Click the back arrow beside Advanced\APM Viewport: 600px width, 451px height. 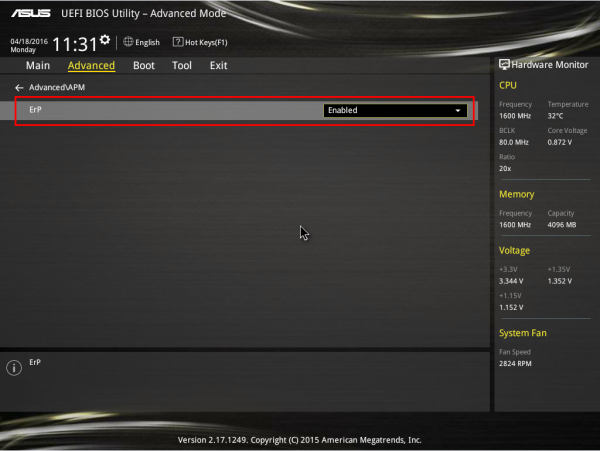click(x=19, y=88)
